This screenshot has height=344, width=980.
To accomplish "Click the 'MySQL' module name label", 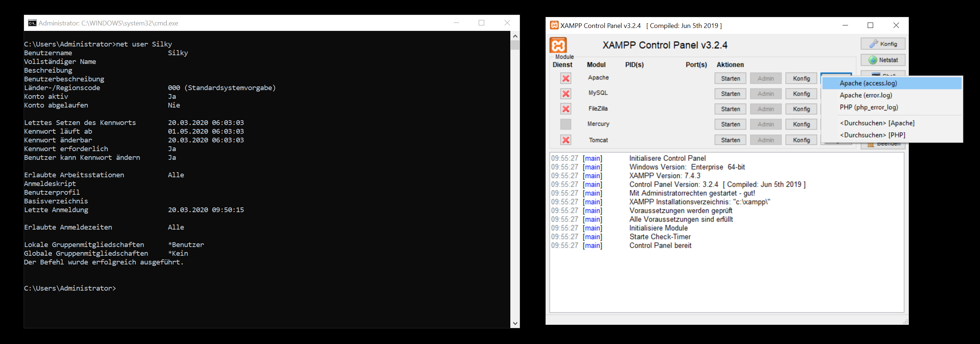I will point(598,93).
